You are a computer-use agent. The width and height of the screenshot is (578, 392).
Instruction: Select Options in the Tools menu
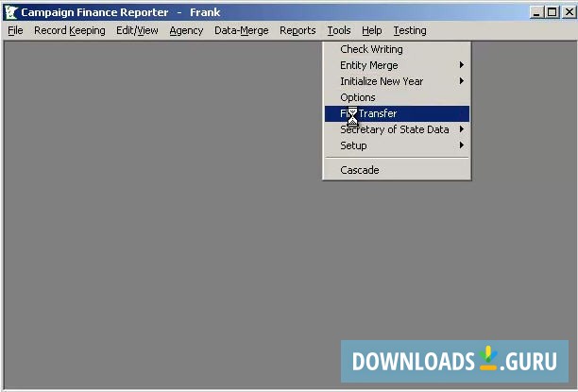397,97
